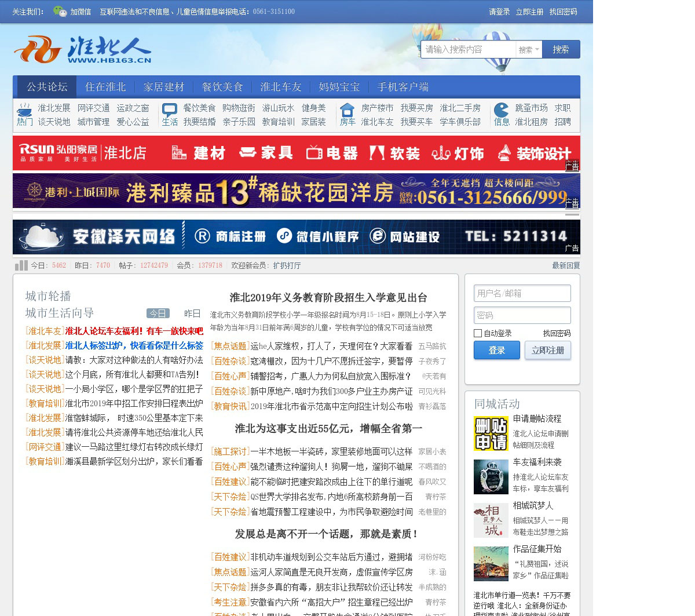Click the blue 登录 button
The width and height of the screenshot is (695, 616).
pyautogui.click(x=497, y=351)
